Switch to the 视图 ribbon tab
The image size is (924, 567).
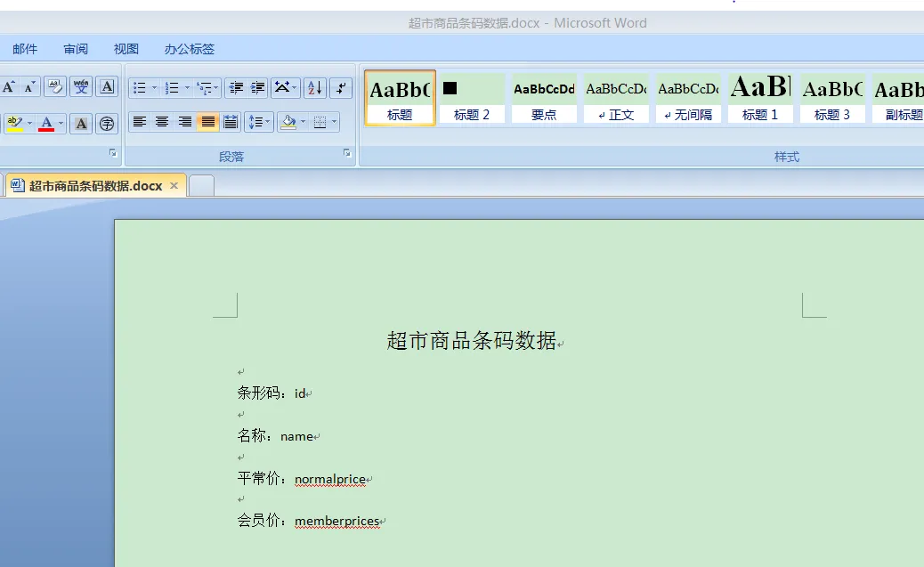[x=126, y=49]
